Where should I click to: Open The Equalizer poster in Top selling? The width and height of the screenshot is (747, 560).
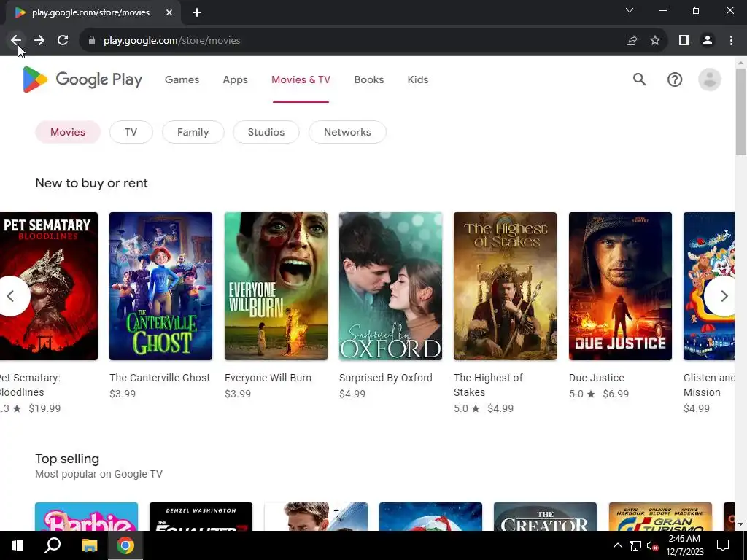coord(201,516)
